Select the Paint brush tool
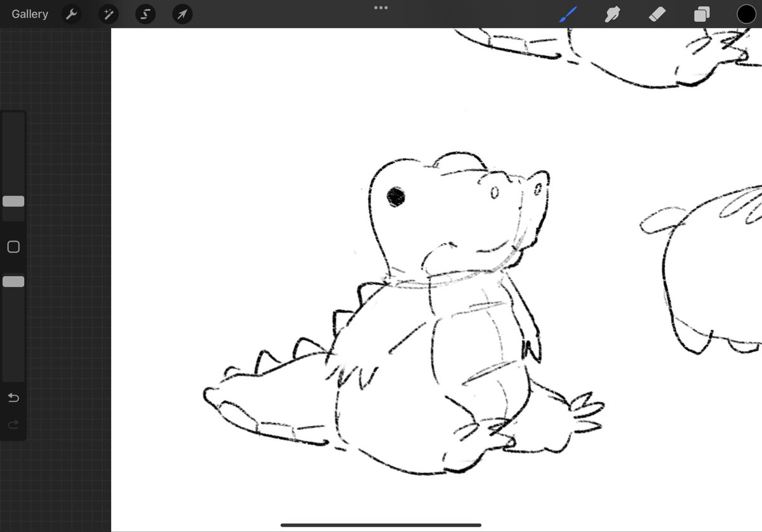This screenshot has height=532, width=762. click(x=568, y=13)
